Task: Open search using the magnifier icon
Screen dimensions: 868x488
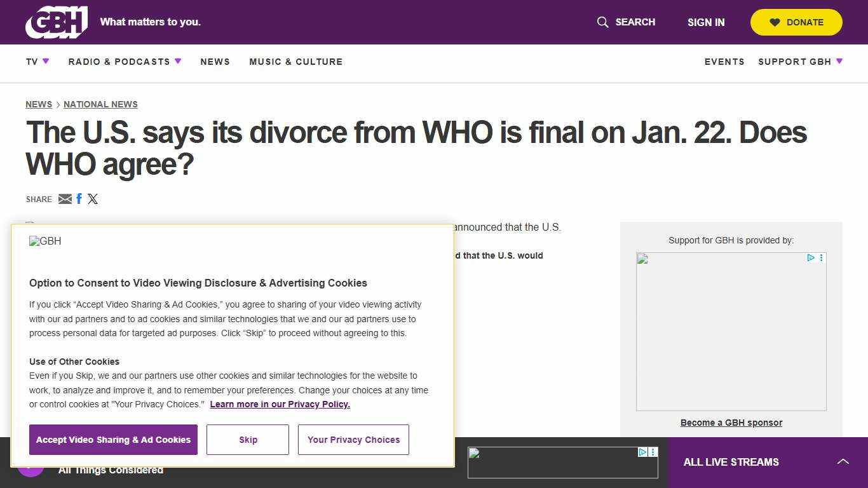Action: pos(602,22)
